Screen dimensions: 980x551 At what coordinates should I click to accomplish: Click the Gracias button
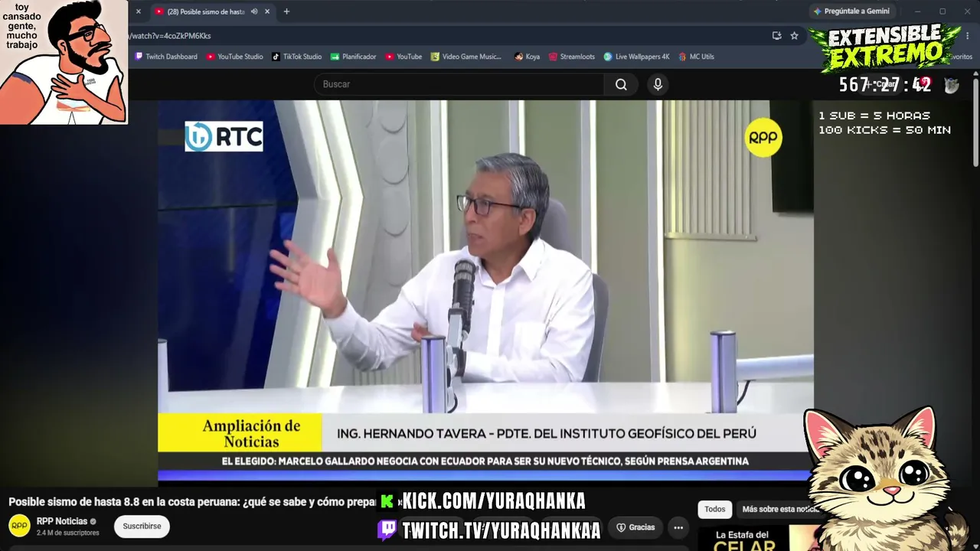(x=636, y=527)
